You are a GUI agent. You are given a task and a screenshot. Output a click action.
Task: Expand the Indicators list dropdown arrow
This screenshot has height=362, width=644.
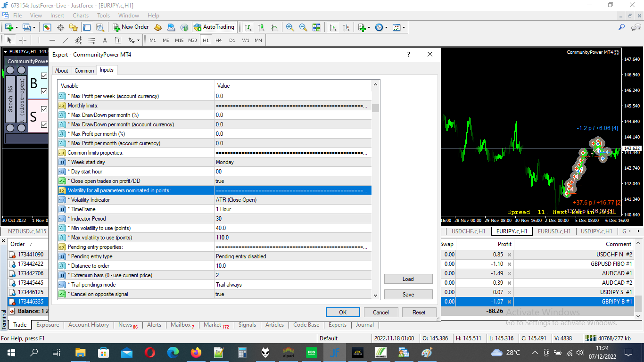369,27
